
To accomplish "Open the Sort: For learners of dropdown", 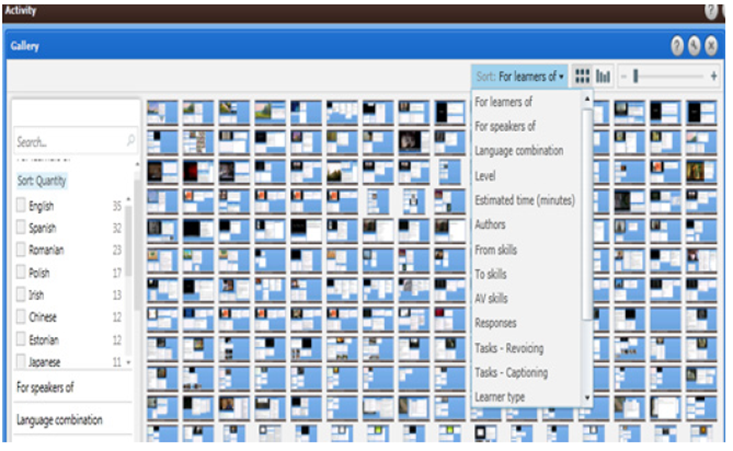I will pos(519,76).
